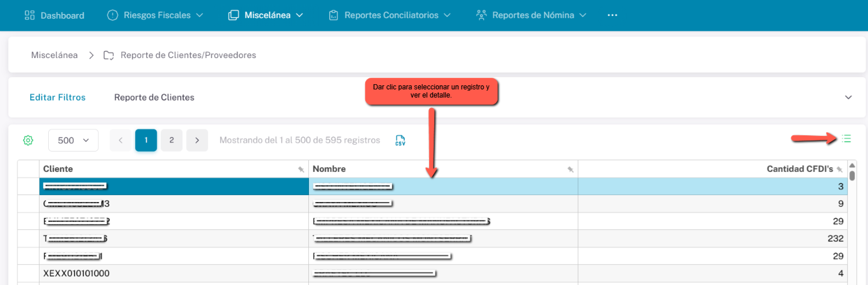Go to page 2 of results
This screenshot has width=868, height=285.
(171, 140)
